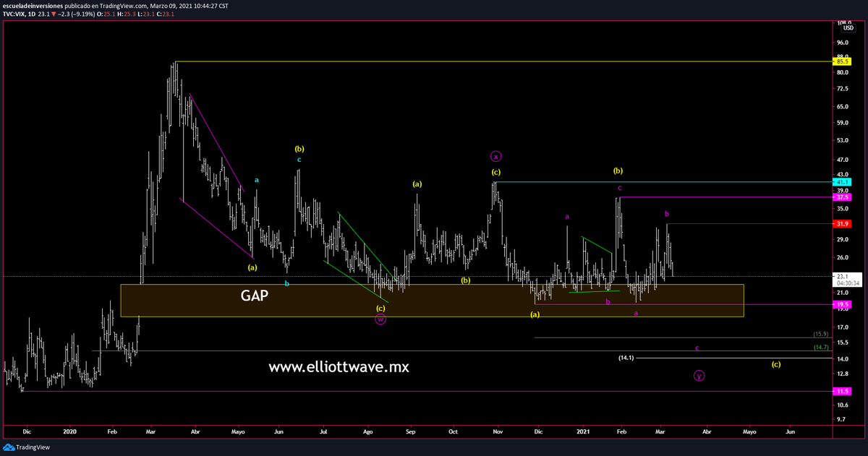Click 12.8 on the price axis
This screenshot has width=868, height=456.
click(x=842, y=374)
